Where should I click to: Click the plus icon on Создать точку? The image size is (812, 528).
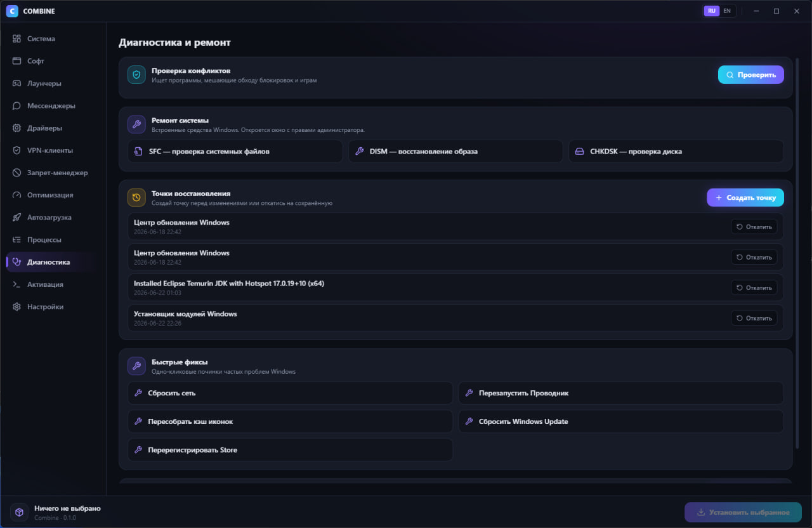point(719,197)
